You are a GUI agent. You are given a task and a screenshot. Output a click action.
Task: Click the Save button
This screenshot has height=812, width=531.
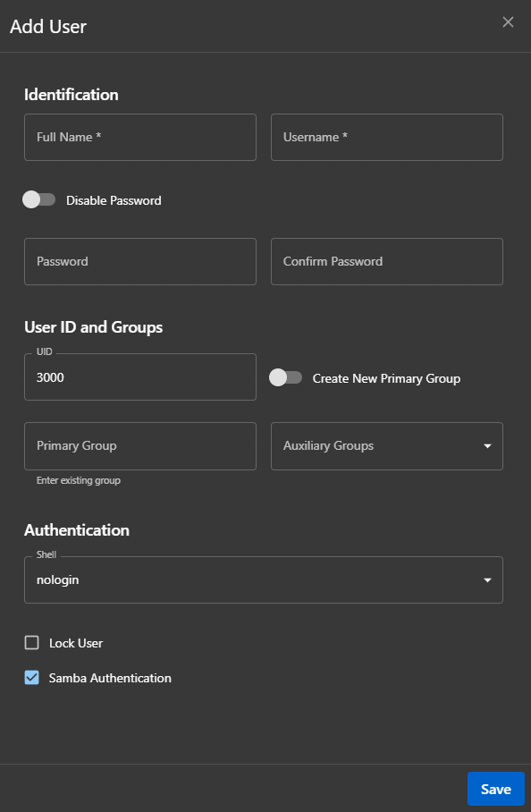click(x=495, y=789)
